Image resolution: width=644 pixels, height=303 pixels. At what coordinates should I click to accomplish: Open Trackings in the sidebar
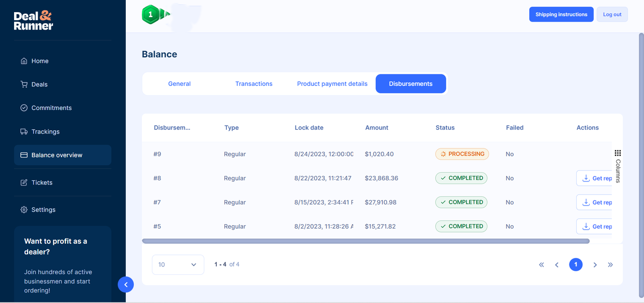[62, 132]
